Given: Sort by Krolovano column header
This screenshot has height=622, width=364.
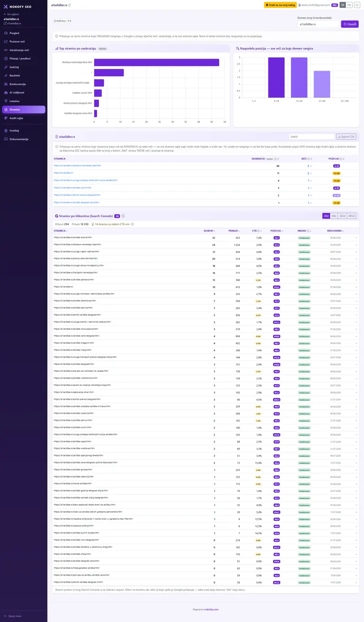Looking at the screenshot, I should point(335,231).
